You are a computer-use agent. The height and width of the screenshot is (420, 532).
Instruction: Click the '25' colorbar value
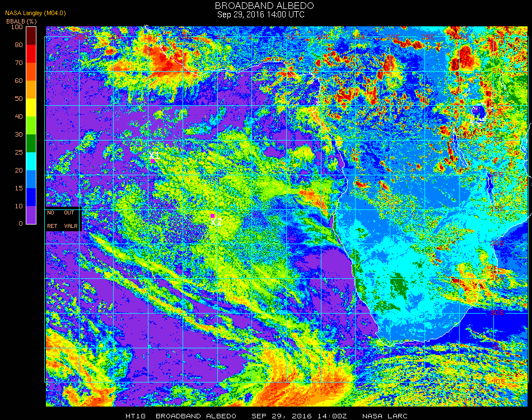pyautogui.click(x=18, y=152)
